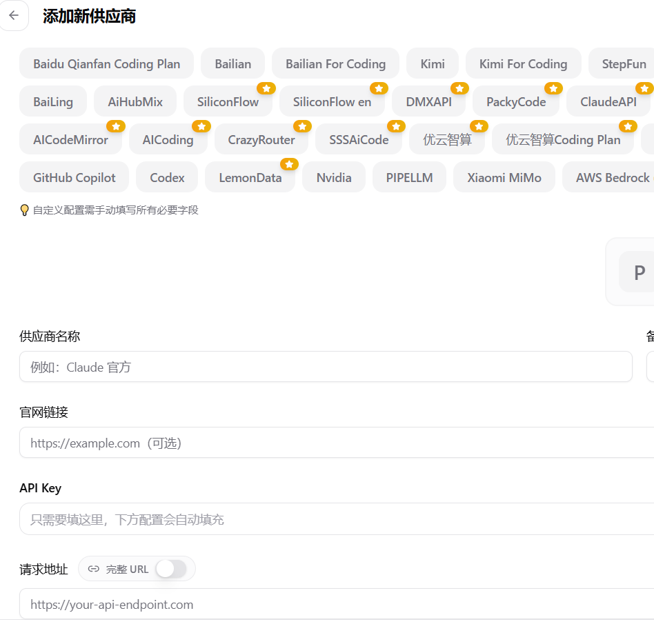The height and width of the screenshot is (644, 654).
Task: Focus the 官网链接 input field
Action: coord(337,443)
